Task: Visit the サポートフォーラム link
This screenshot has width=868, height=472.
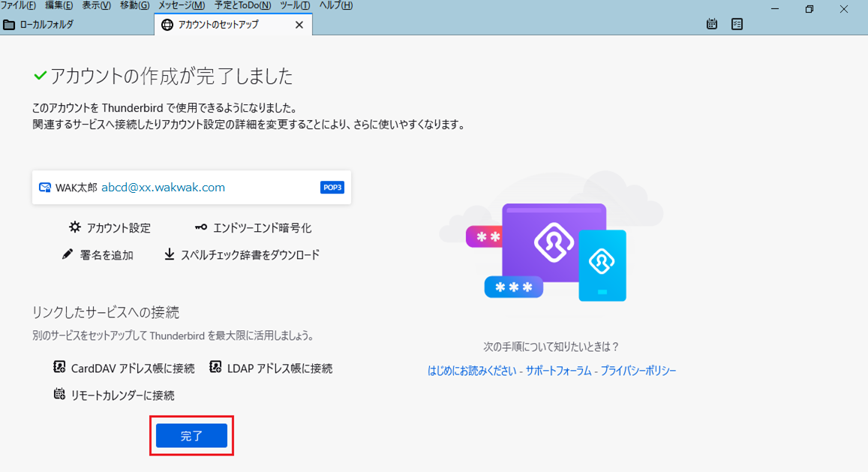Action: (559, 371)
